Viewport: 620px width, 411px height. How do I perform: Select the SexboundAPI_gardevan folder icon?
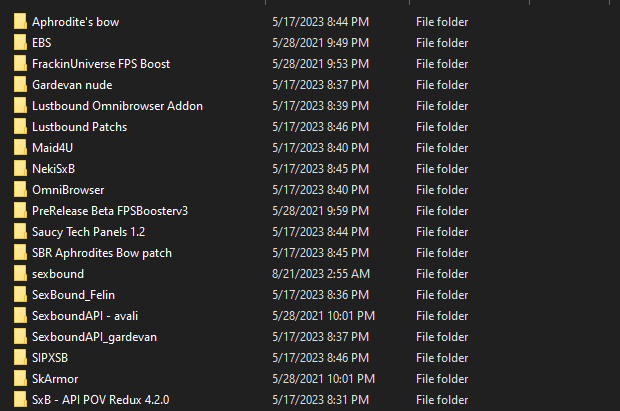[20, 337]
